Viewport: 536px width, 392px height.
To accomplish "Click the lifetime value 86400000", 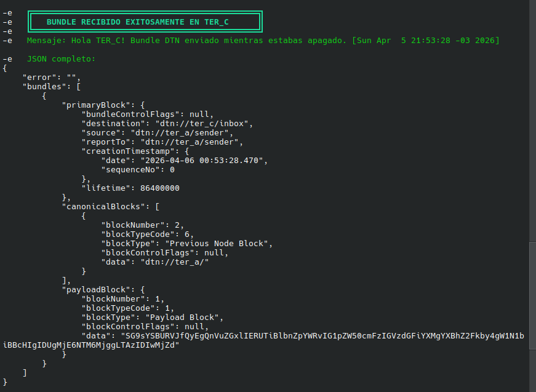I will (x=158, y=188).
